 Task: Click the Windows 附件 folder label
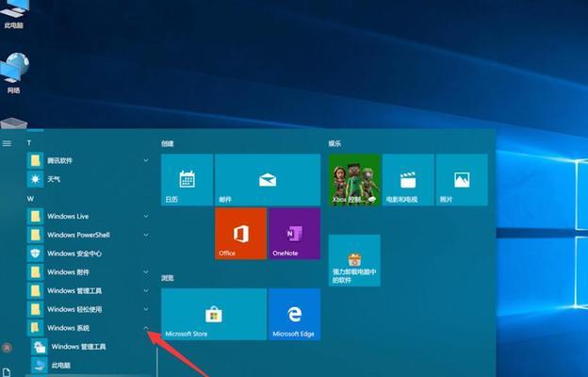point(68,272)
